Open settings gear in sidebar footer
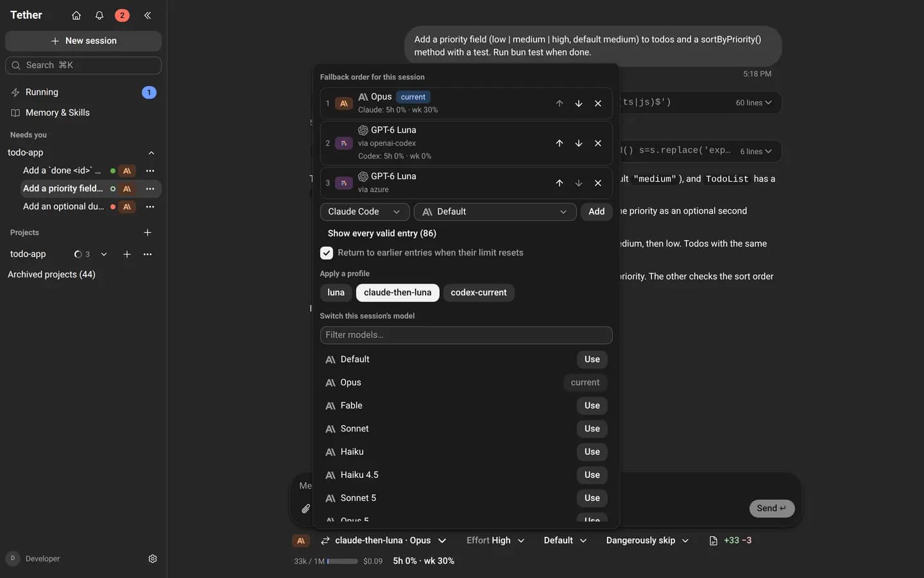 153,559
